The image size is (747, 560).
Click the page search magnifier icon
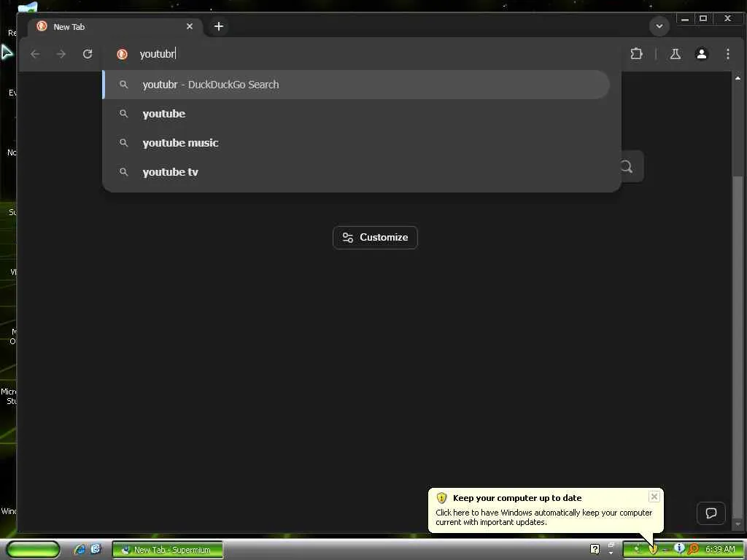point(627,167)
